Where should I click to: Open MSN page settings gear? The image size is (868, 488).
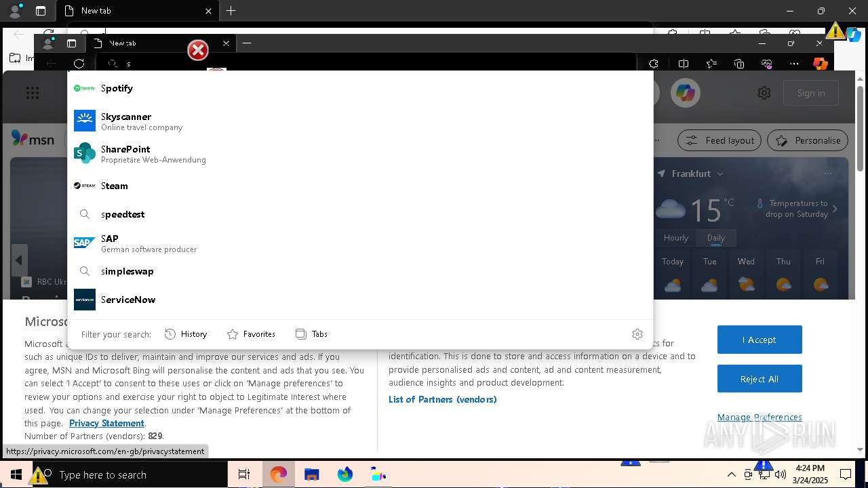tap(764, 93)
